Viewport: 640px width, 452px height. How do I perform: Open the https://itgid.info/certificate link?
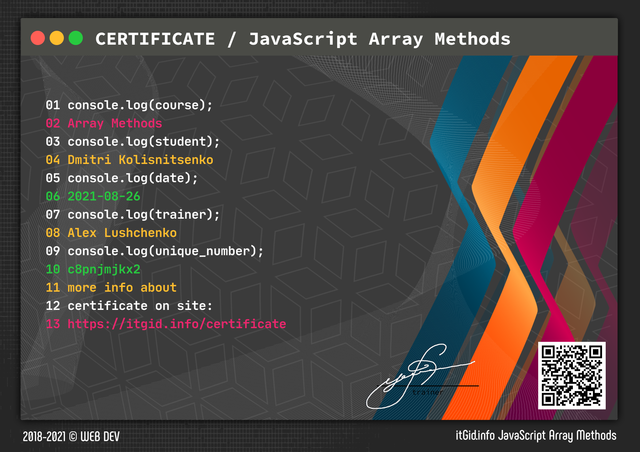point(177,324)
